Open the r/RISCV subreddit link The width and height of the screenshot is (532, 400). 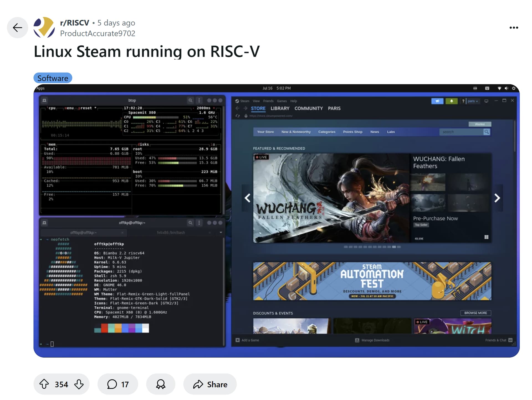coord(75,22)
